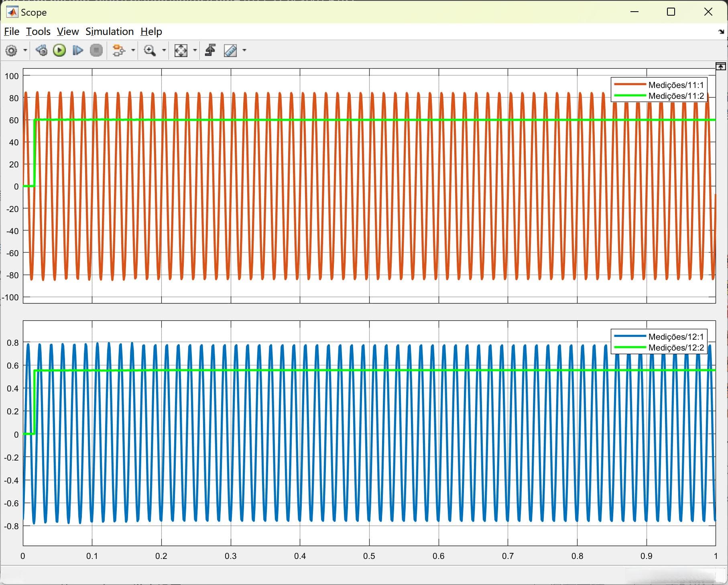The width and height of the screenshot is (728, 585).
Task: Open Configuration Properties gear icon
Action: tap(11, 51)
